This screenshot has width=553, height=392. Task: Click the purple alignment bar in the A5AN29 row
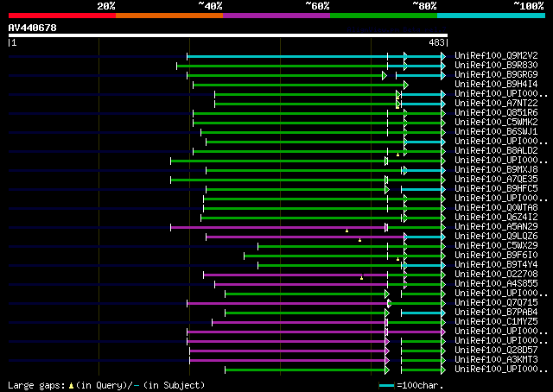278,228
